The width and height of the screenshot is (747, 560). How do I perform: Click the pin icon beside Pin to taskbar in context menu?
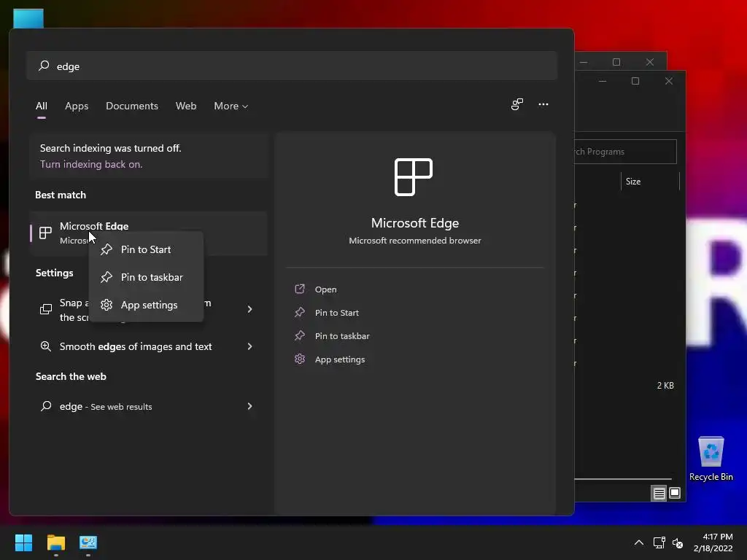(107, 276)
